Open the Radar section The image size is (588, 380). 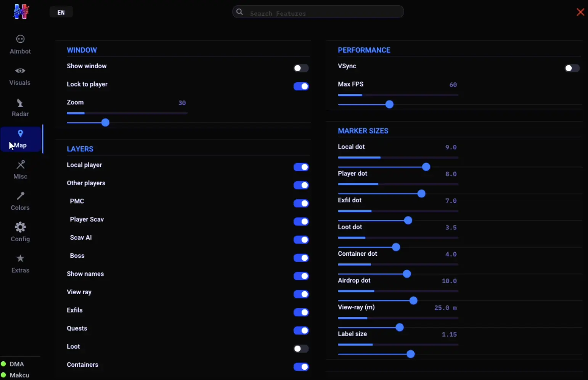pyautogui.click(x=20, y=108)
